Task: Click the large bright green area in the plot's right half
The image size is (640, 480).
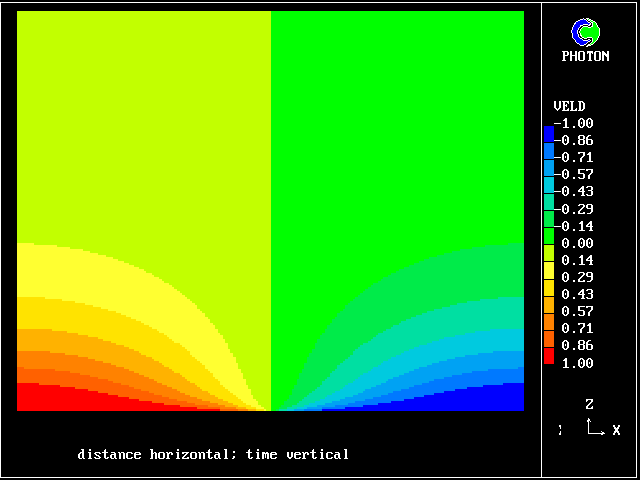Action: [x=400, y=120]
